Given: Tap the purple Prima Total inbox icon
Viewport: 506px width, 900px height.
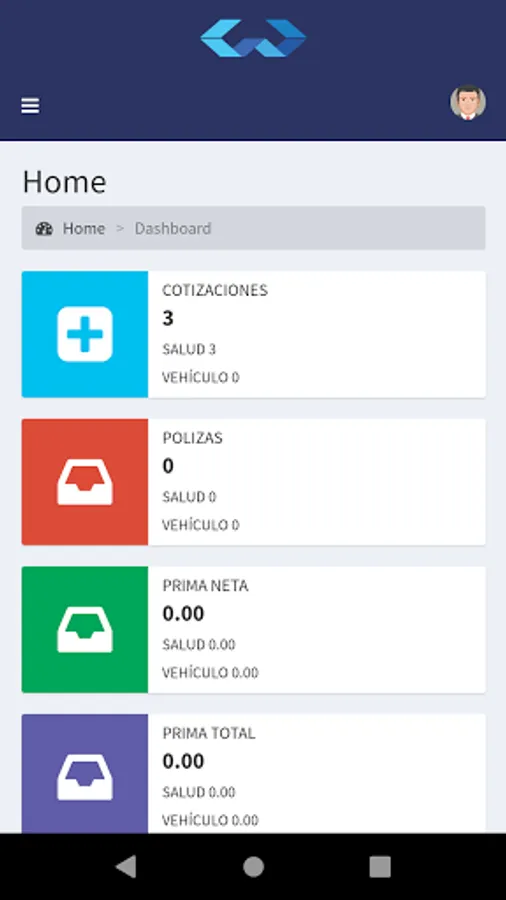Looking at the screenshot, I should 85,777.
